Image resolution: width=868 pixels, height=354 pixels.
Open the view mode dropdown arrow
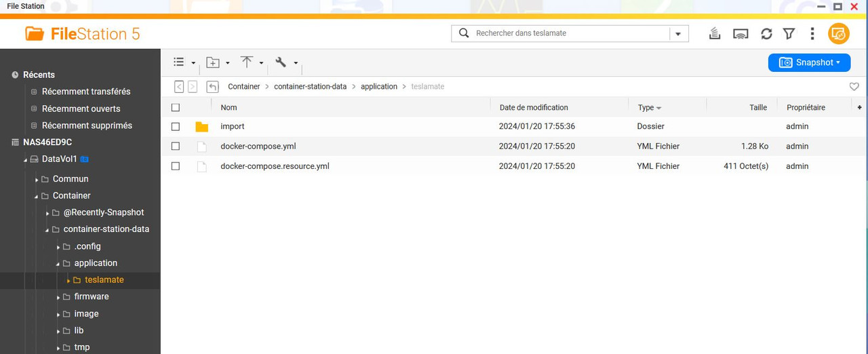193,63
